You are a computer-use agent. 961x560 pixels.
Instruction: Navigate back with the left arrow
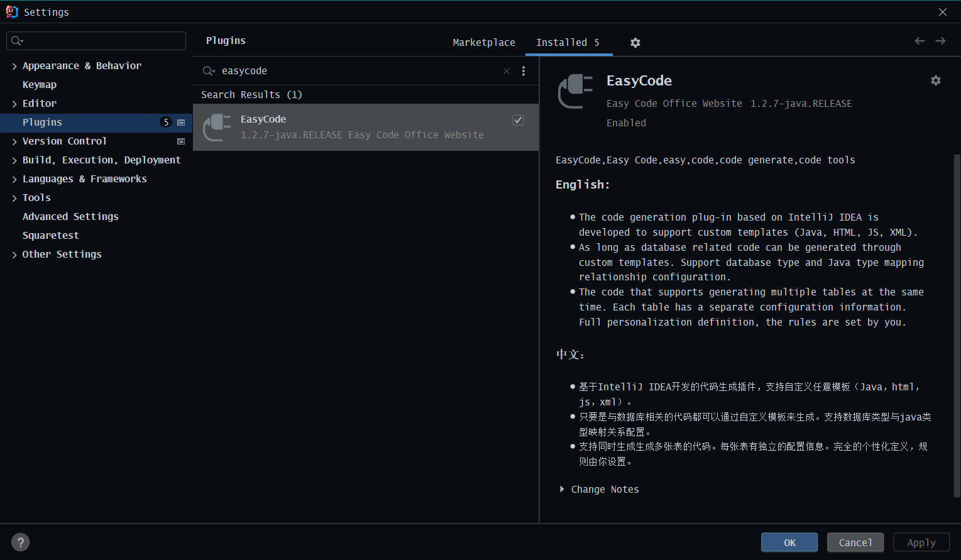coord(920,41)
